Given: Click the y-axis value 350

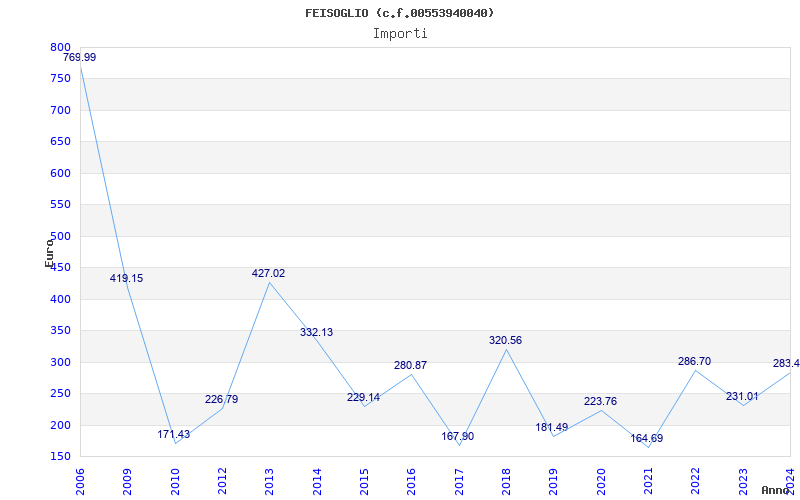Looking at the screenshot, I should [60, 331].
